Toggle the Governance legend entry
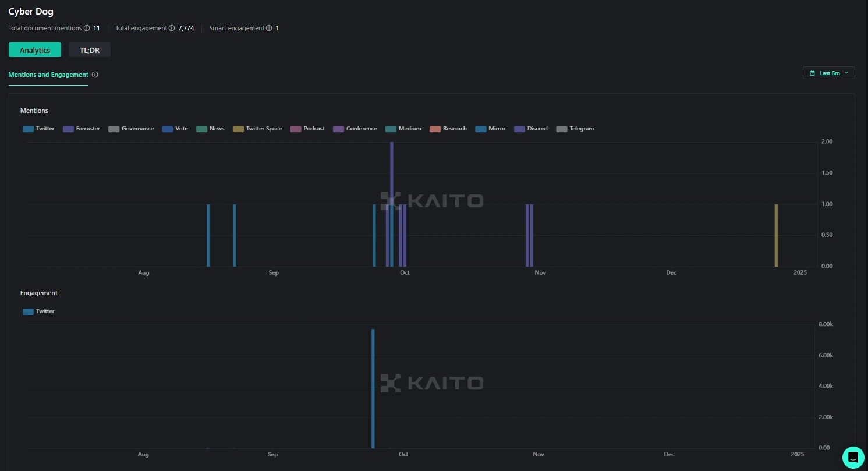Image resolution: width=868 pixels, height=471 pixels. [x=131, y=129]
